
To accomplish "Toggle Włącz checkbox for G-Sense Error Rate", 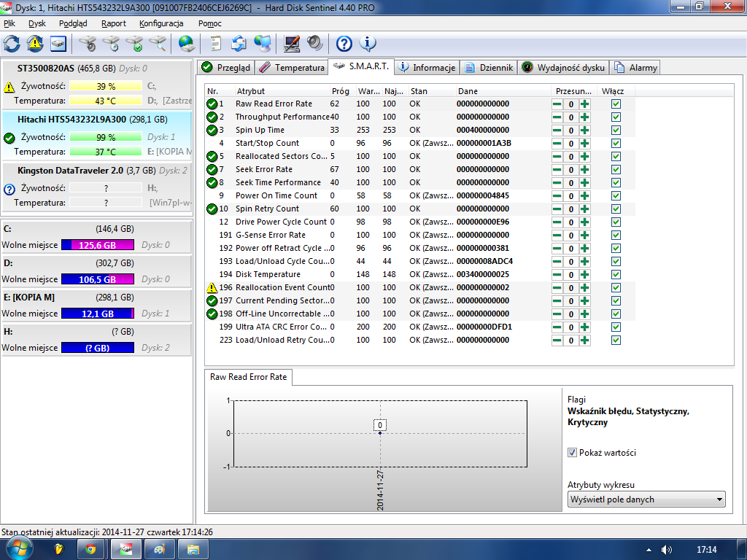I will (616, 235).
